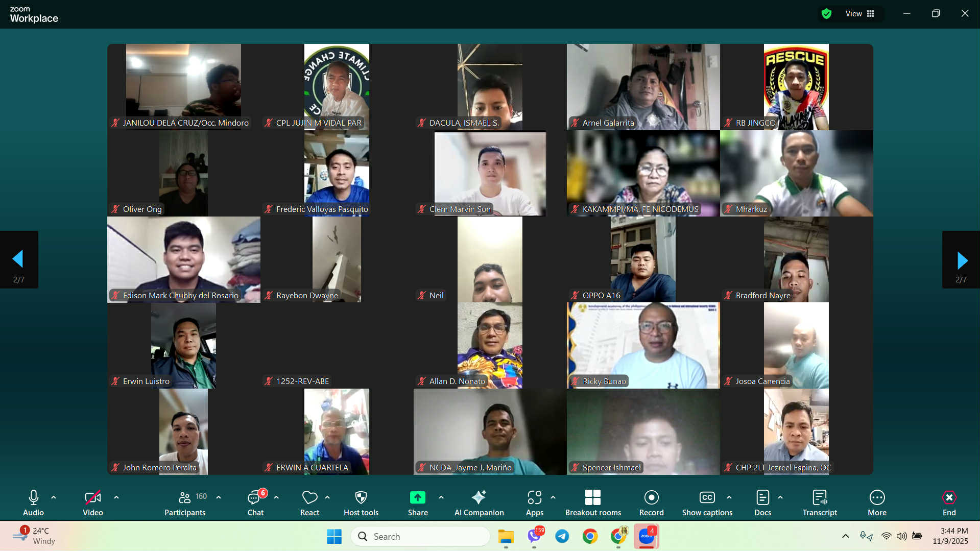Viewport: 980px width, 551px height.
Task: Expand video options arrow next to Video
Action: (116, 497)
